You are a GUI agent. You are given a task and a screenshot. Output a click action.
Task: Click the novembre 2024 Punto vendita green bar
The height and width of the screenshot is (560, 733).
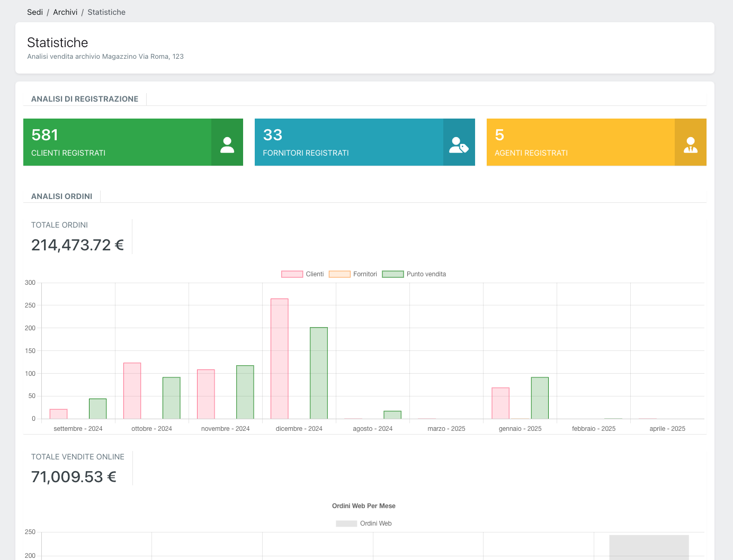245,392
